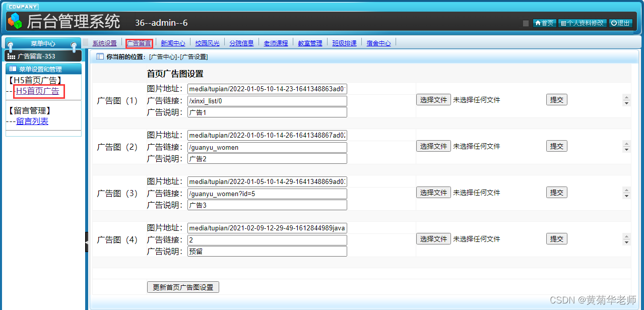644x310 pixels.
Task: Click 选择文件 for 广告图（2）
Action: click(x=433, y=146)
